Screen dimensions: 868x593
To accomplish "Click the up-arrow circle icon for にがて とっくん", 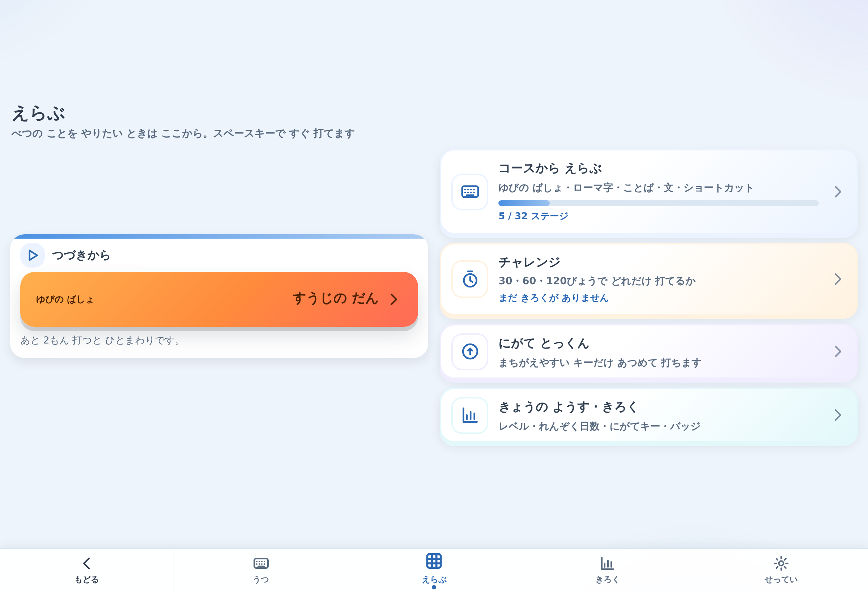I will coord(470,351).
